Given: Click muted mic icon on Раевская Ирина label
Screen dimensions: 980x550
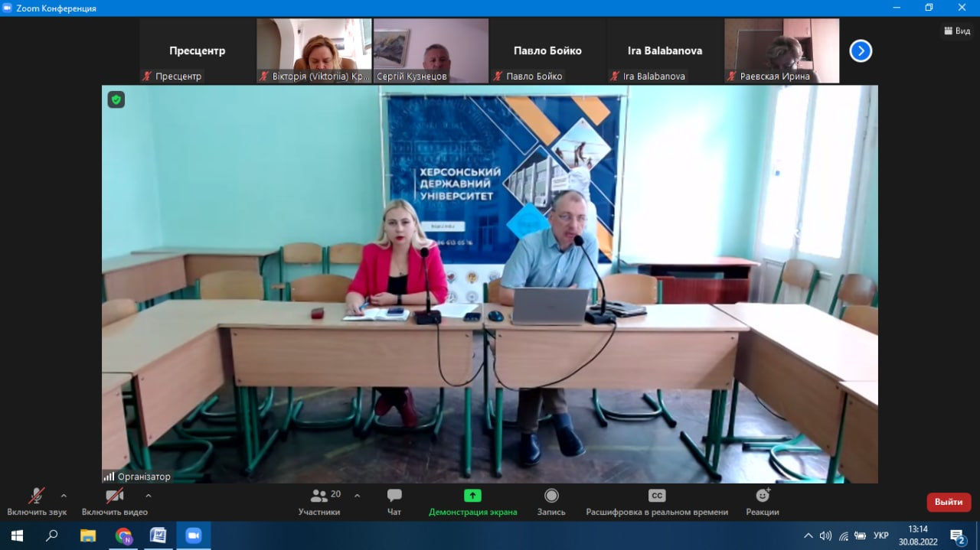Looking at the screenshot, I should (732, 76).
